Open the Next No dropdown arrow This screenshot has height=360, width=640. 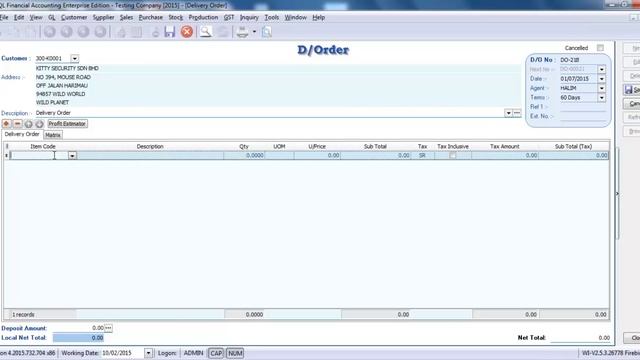[602, 69]
